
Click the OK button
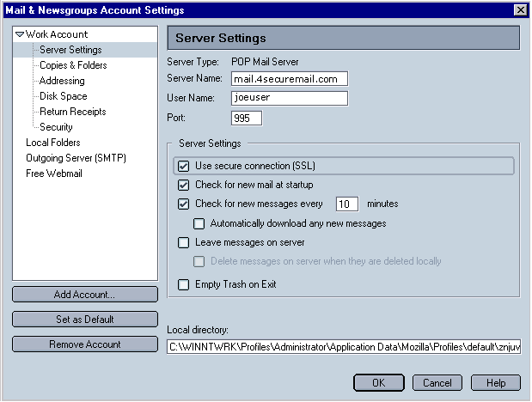[x=379, y=382]
